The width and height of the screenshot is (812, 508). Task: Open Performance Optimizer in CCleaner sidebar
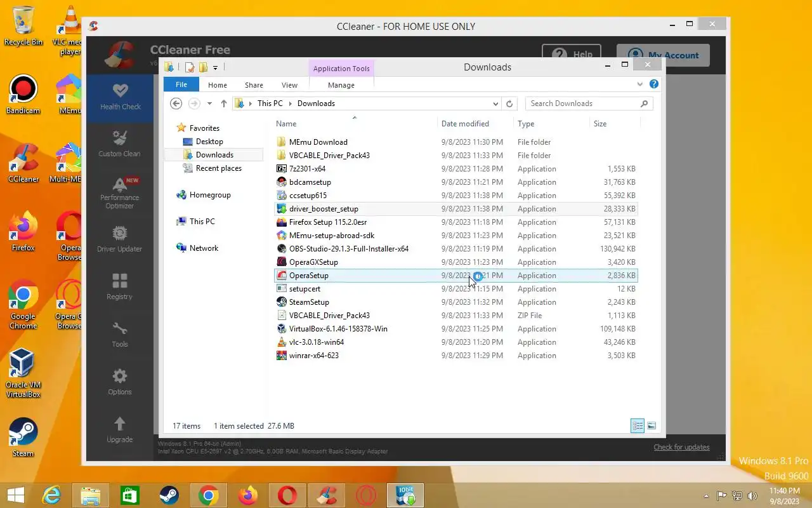tap(120, 193)
